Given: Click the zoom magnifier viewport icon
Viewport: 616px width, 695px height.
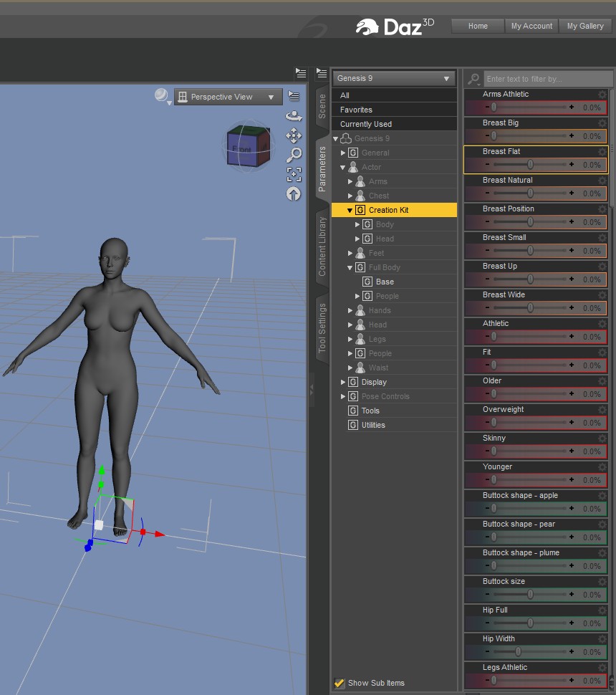Looking at the screenshot, I should (x=294, y=154).
